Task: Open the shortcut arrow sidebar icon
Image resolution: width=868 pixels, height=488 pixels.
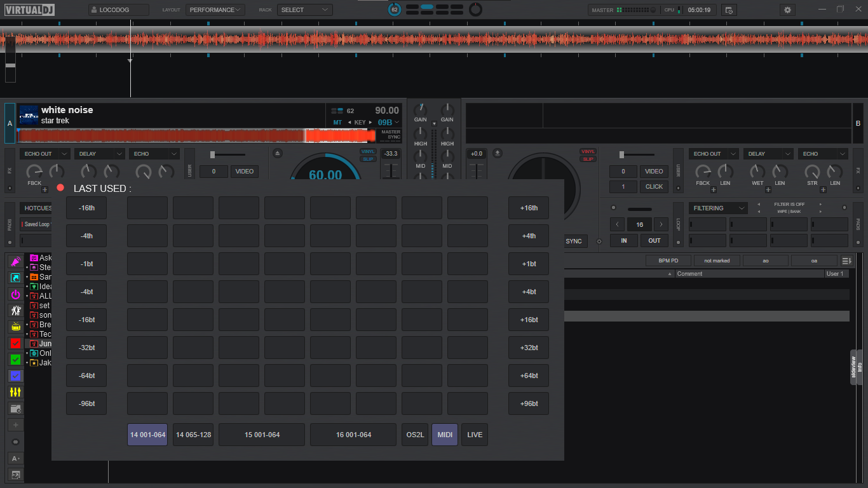Action: click(x=15, y=278)
